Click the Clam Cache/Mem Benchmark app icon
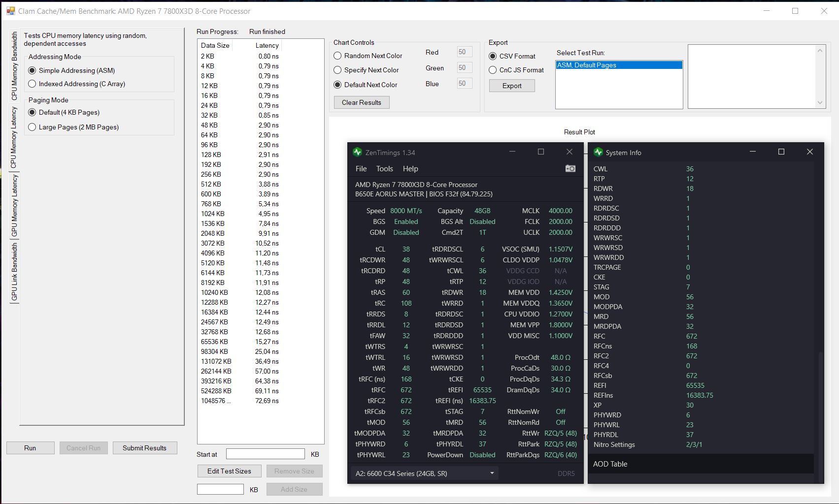 (x=10, y=11)
